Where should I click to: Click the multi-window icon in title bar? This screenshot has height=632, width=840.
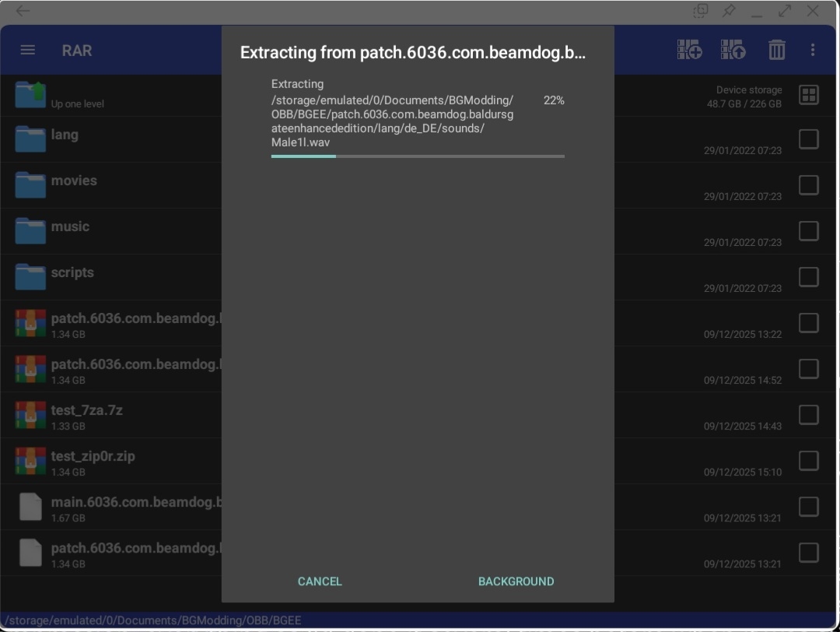[x=701, y=11]
